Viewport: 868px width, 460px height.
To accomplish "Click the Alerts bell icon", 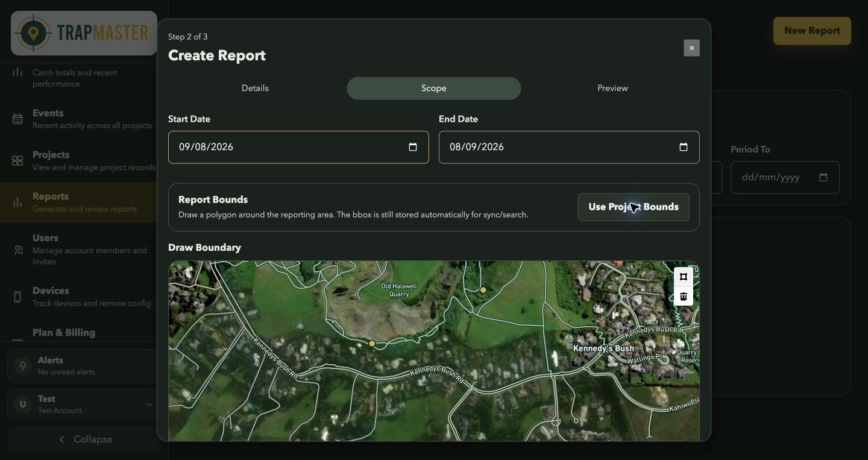I will click(23, 365).
